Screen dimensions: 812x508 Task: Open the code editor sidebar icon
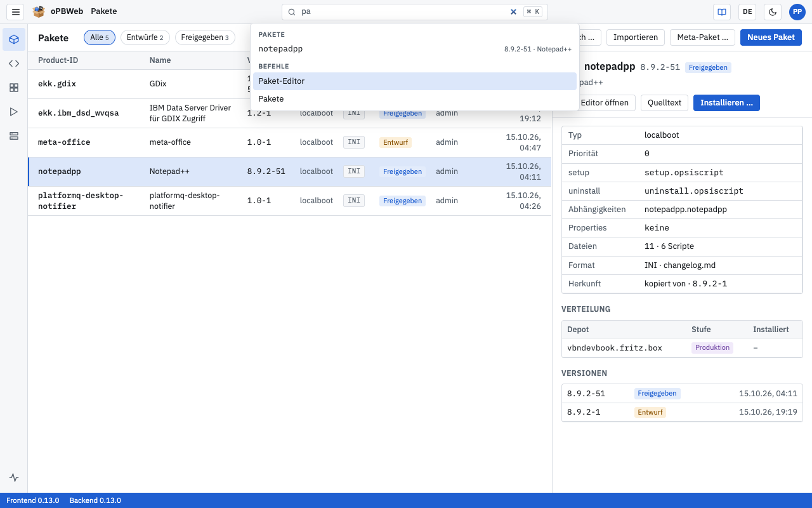click(14, 63)
